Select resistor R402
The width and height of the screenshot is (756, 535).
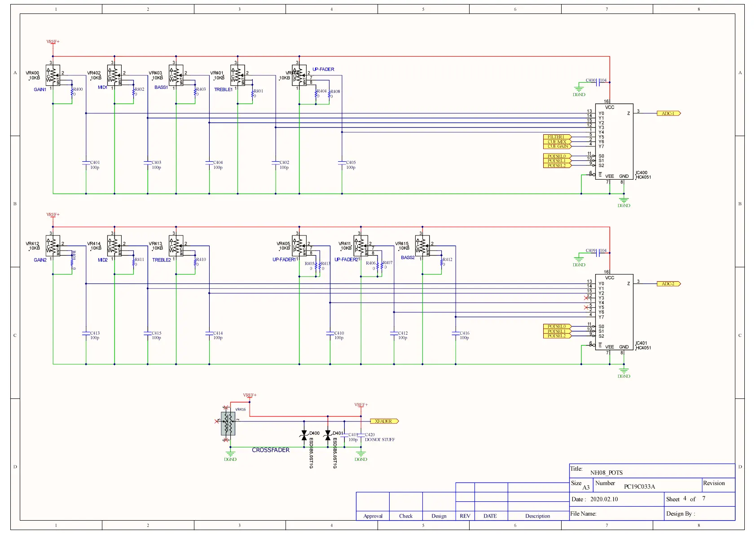pyautogui.click(x=134, y=92)
